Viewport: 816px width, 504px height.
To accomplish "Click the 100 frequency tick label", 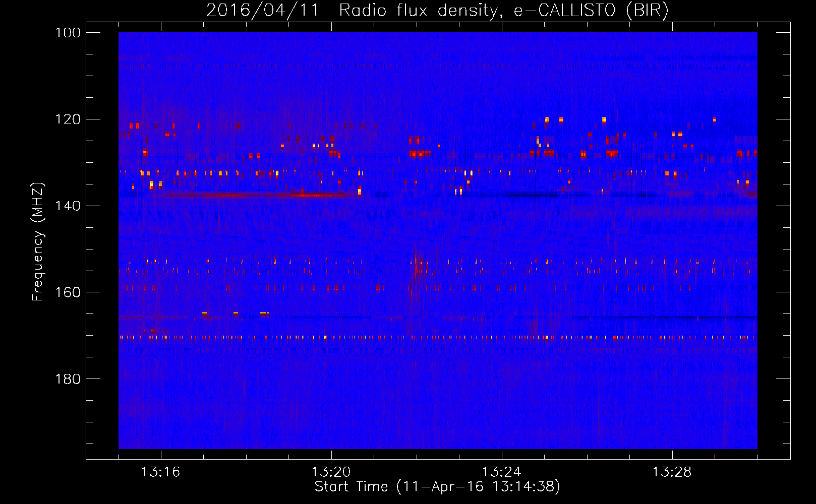I will click(x=68, y=33).
